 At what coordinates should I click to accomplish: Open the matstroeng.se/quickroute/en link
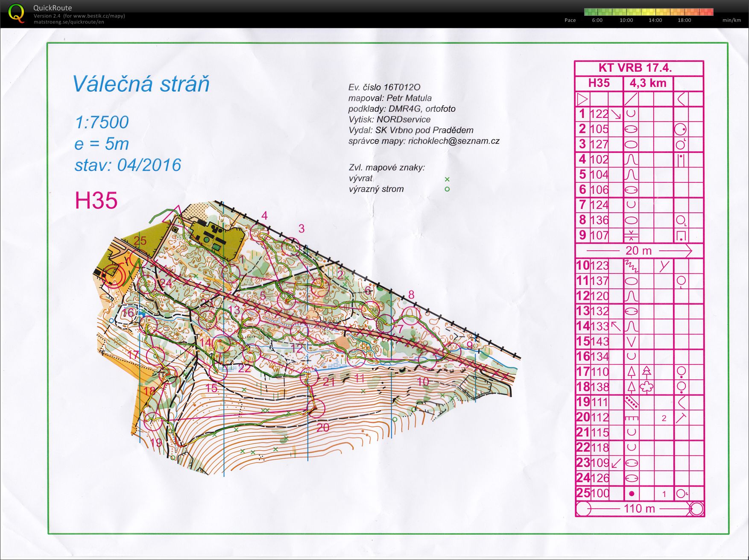(x=69, y=22)
